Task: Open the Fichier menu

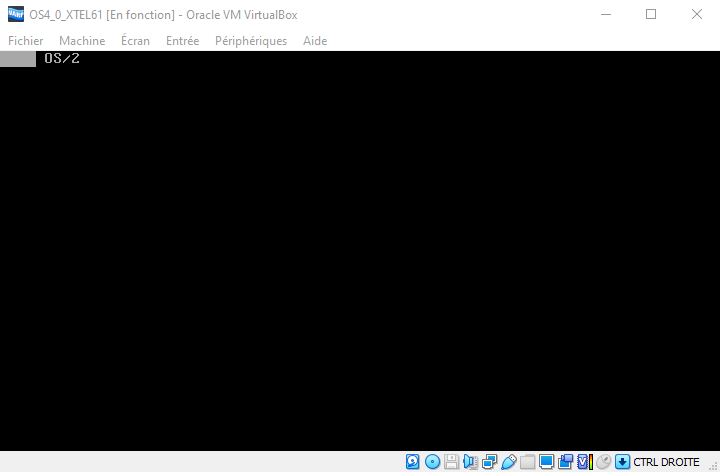Action: (26, 41)
